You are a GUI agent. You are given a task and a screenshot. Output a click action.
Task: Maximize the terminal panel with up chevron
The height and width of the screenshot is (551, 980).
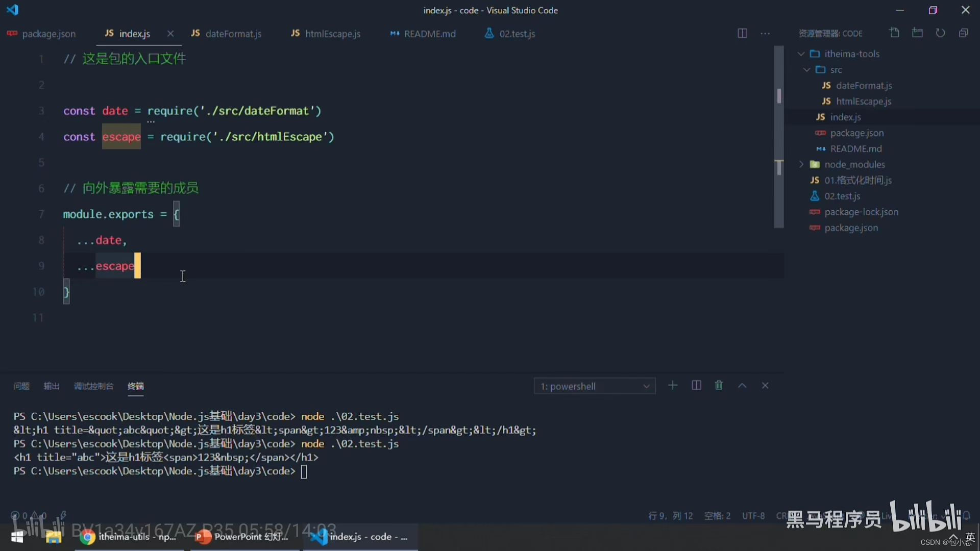click(x=742, y=385)
